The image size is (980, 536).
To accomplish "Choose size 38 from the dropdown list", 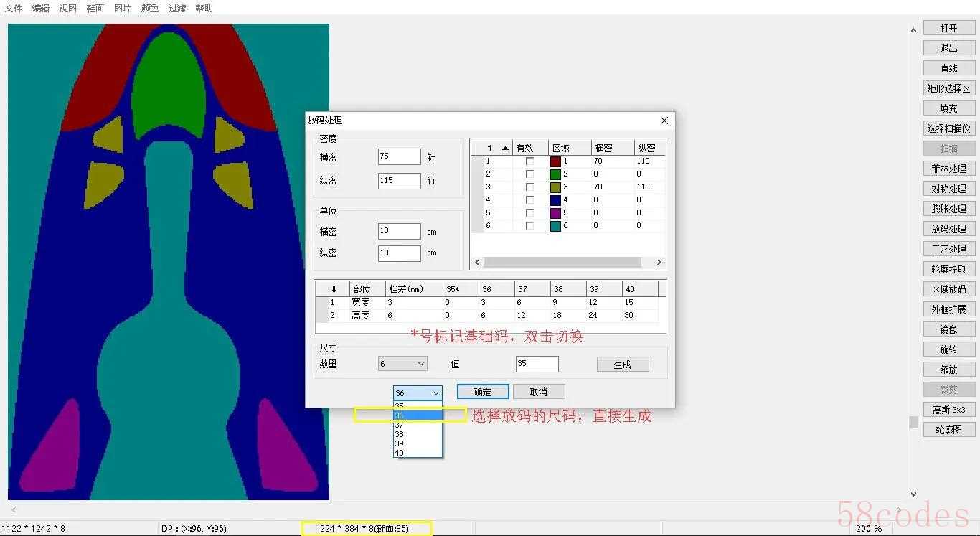I will coord(400,434).
